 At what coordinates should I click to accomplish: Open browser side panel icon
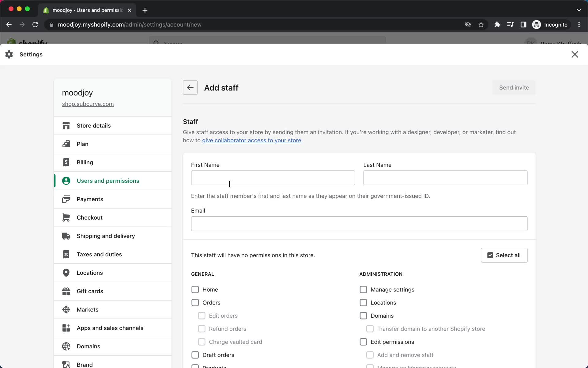click(x=523, y=25)
